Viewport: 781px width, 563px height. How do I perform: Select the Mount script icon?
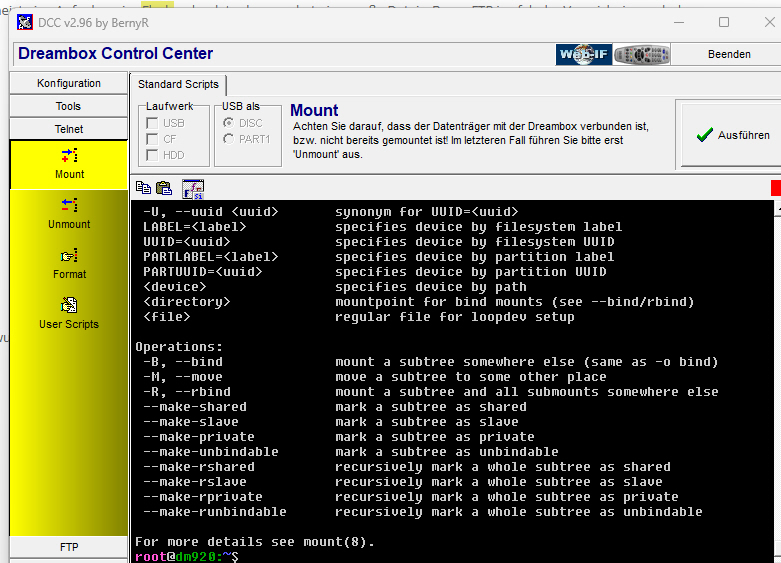(x=69, y=156)
